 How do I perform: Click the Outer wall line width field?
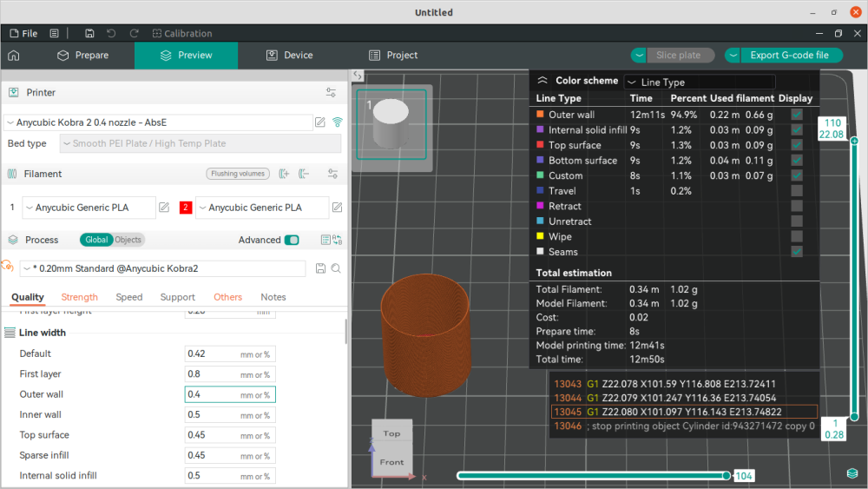pos(230,394)
